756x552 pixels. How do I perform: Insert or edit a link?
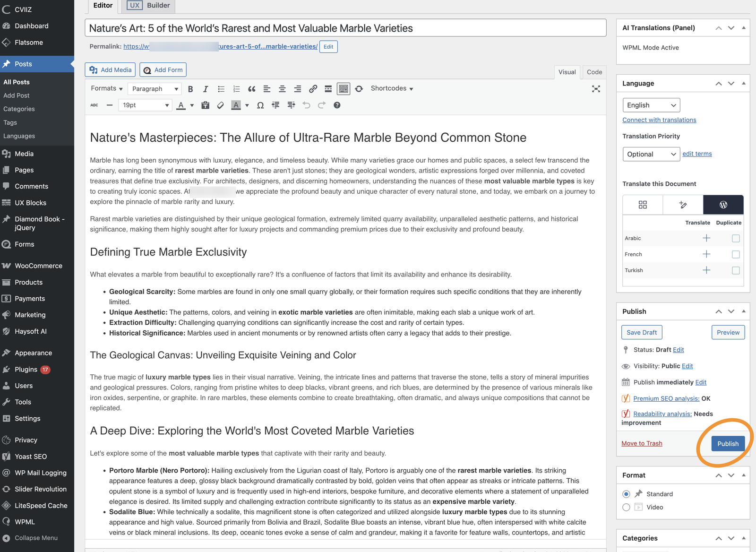tap(313, 89)
